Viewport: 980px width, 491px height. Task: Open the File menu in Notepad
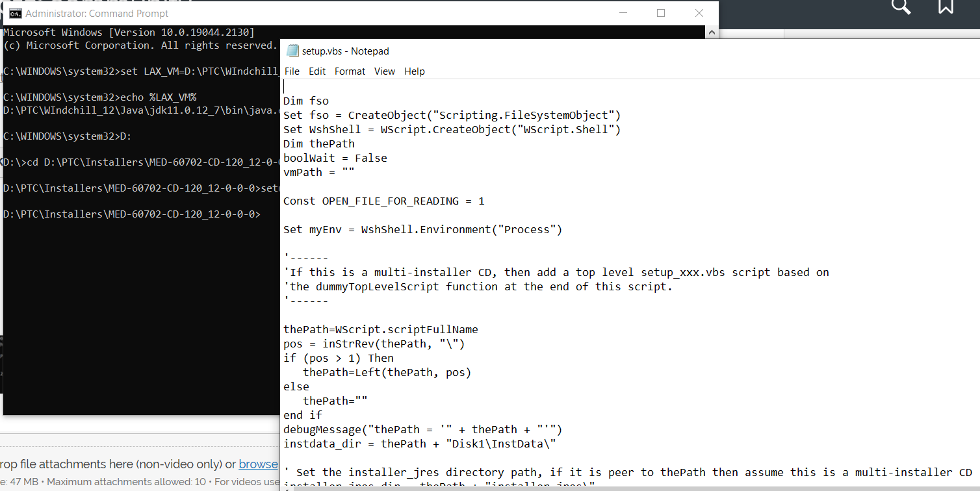click(x=292, y=71)
